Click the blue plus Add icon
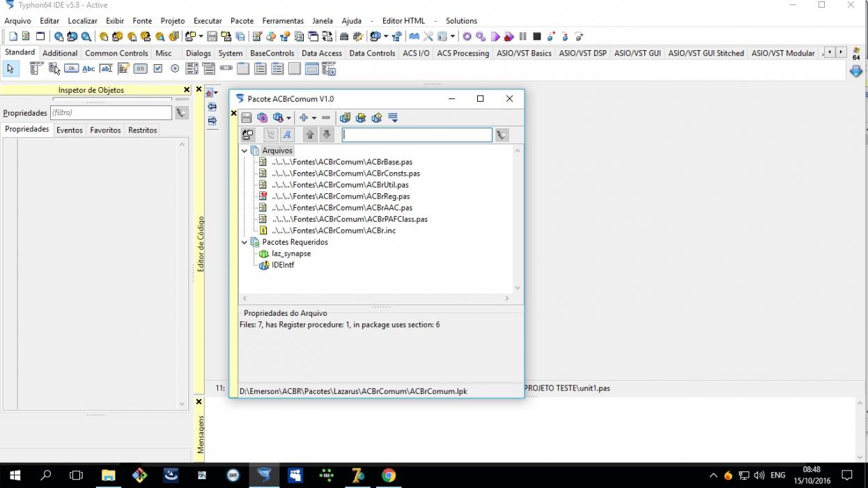The image size is (868, 488). (303, 118)
